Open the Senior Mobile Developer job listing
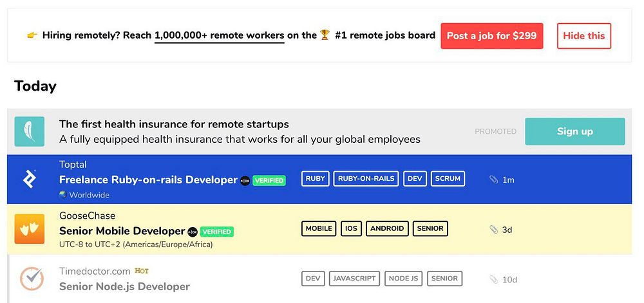 (x=122, y=231)
